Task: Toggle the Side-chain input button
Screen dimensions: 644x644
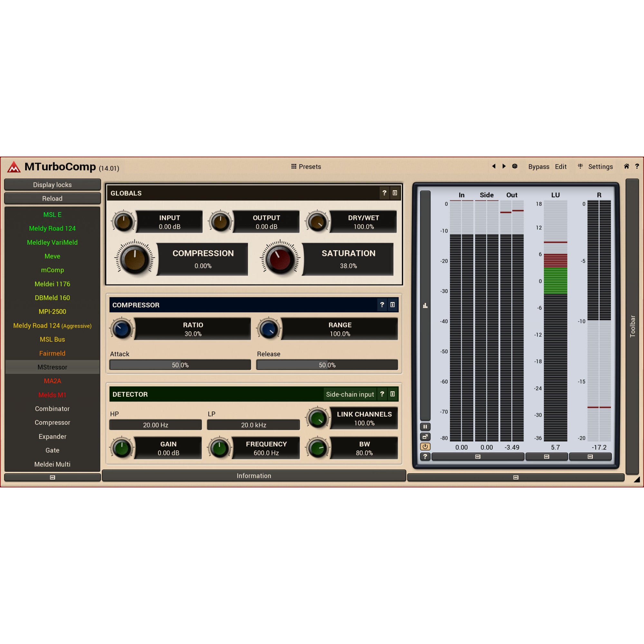Action: click(350, 394)
